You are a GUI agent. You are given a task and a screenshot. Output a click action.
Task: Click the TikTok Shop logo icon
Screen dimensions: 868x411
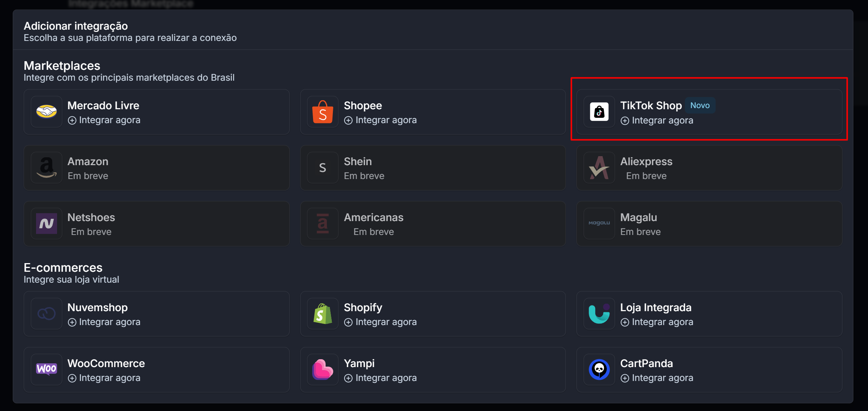coord(599,112)
